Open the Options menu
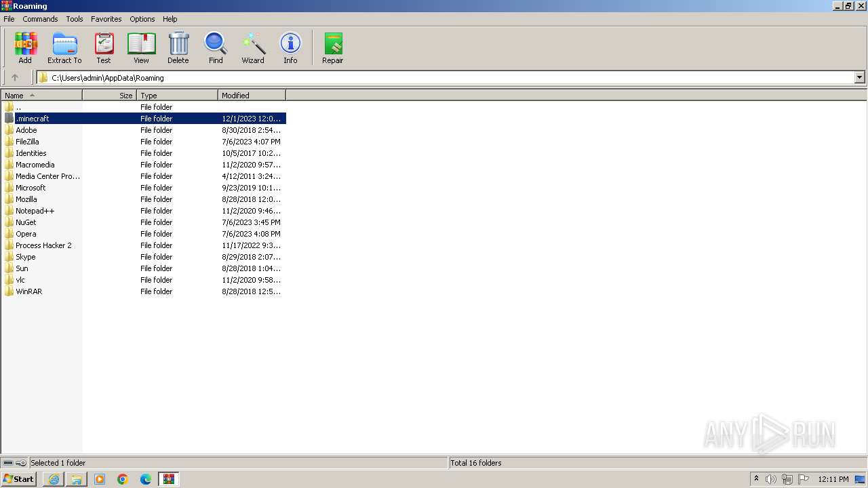This screenshot has height=488, width=868. pyautogui.click(x=142, y=19)
